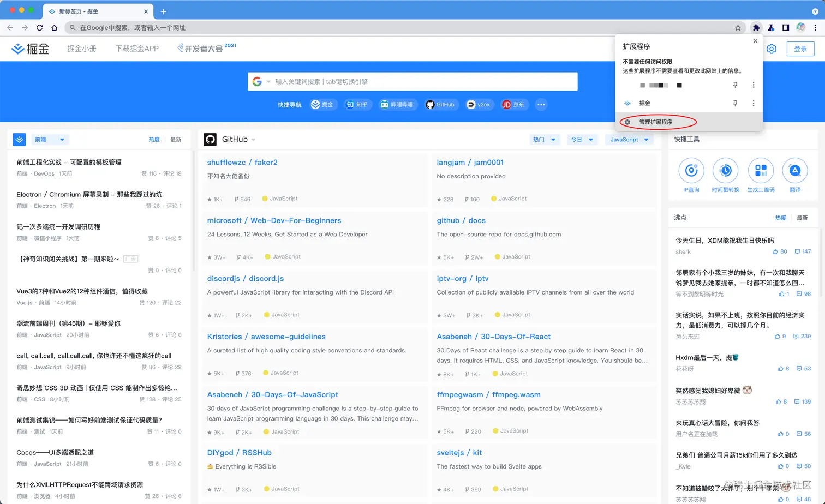Open the settings gear icon in the header

point(772,49)
